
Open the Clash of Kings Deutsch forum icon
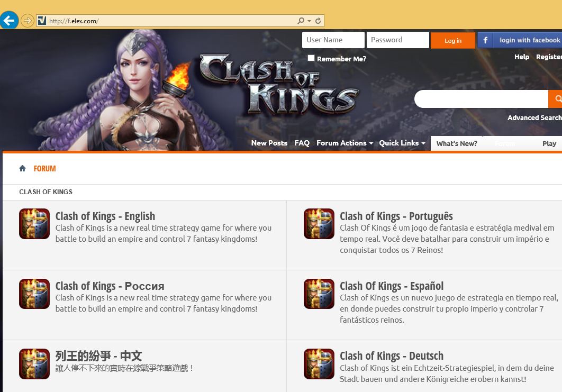click(x=319, y=363)
